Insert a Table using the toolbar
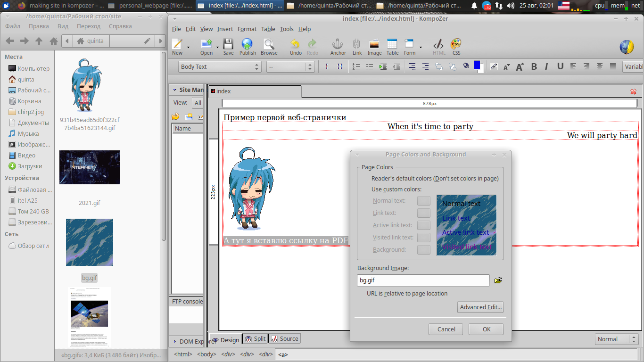The width and height of the screenshot is (644, 362). coord(392,47)
